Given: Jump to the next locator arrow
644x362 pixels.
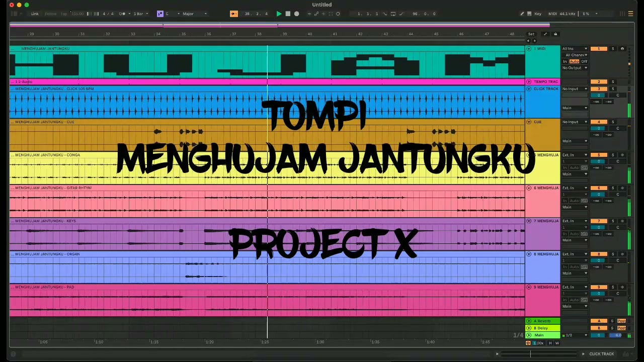Looking at the screenshot, I should pos(534,41).
